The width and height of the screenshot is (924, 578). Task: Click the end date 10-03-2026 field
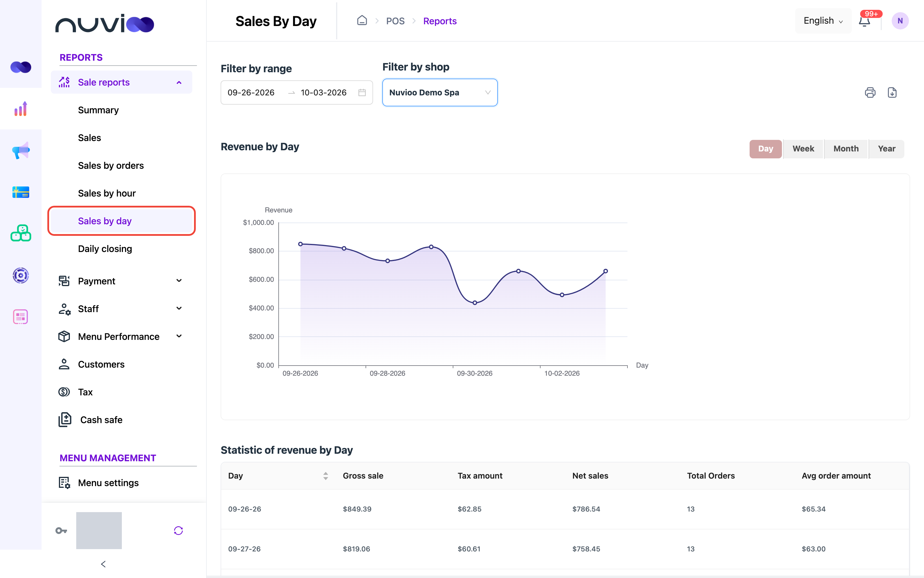click(323, 92)
